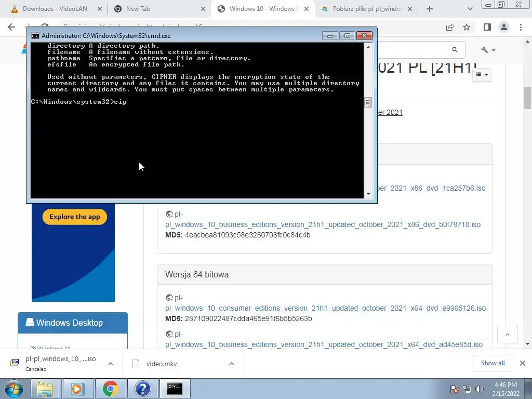
Task: Close the Downloads - VideoLAN tab
Action: (99, 9)
